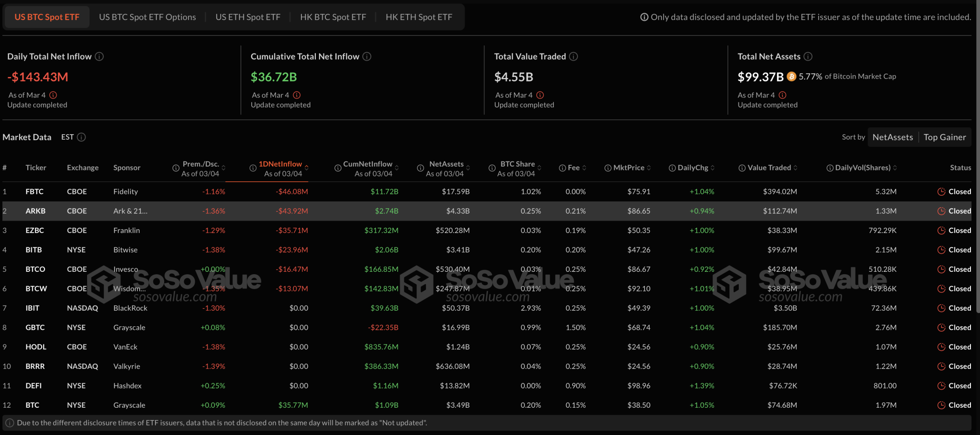Image resolution: width=980 pixels, height=435 pixels.
Task: Click Hashdex sponsor cell
Action: [127, 386]
